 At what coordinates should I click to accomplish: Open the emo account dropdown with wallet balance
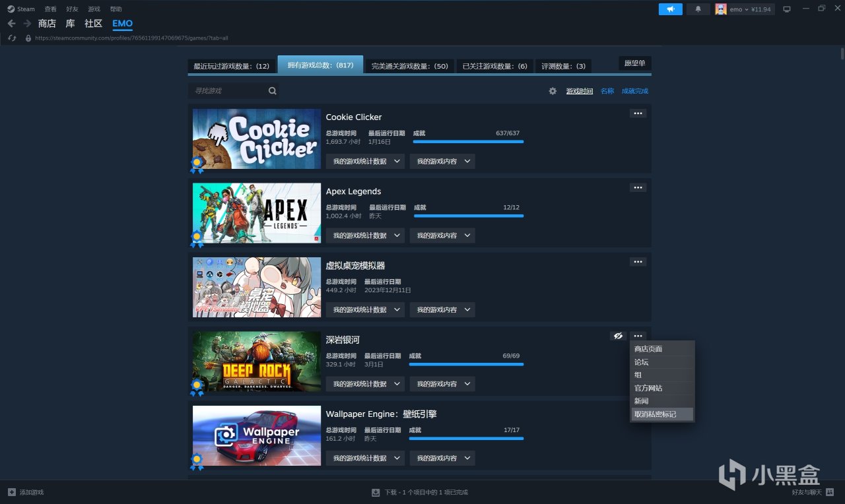[751, 9]
